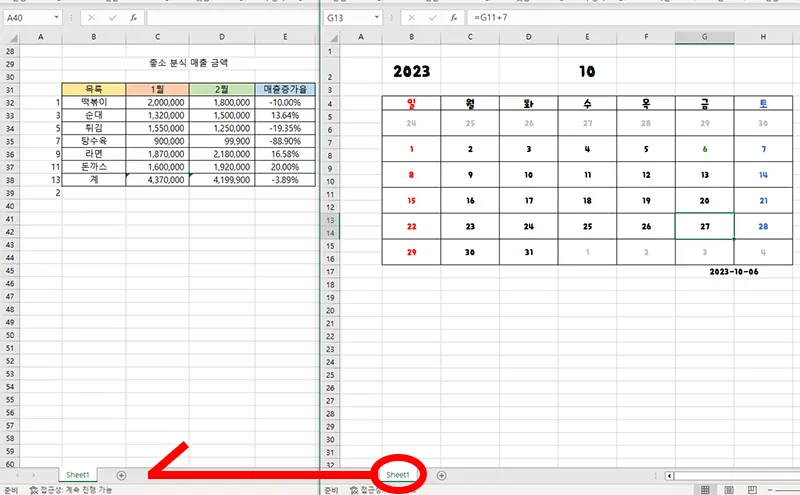Viewport: 800px width, 495px height.
Task: Click the Cancel X icon in the sales workbook formula bar
Action: click(91, 18)
